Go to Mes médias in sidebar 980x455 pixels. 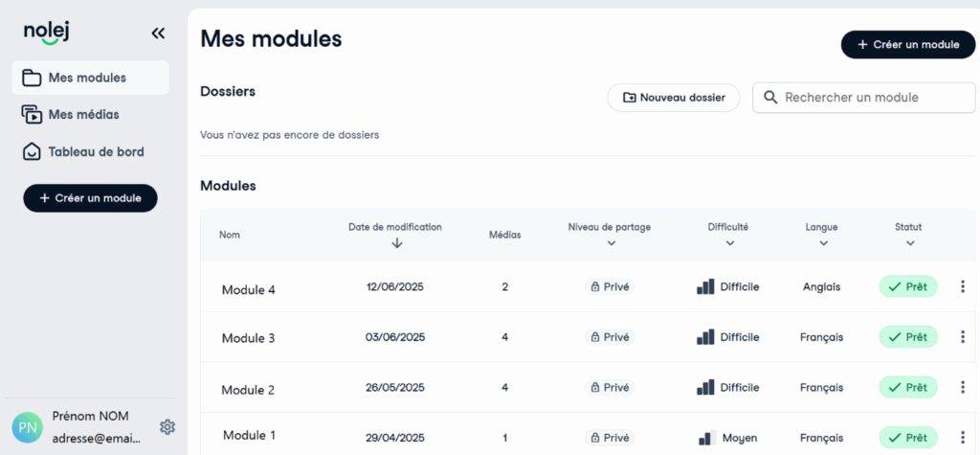point(84,114)
